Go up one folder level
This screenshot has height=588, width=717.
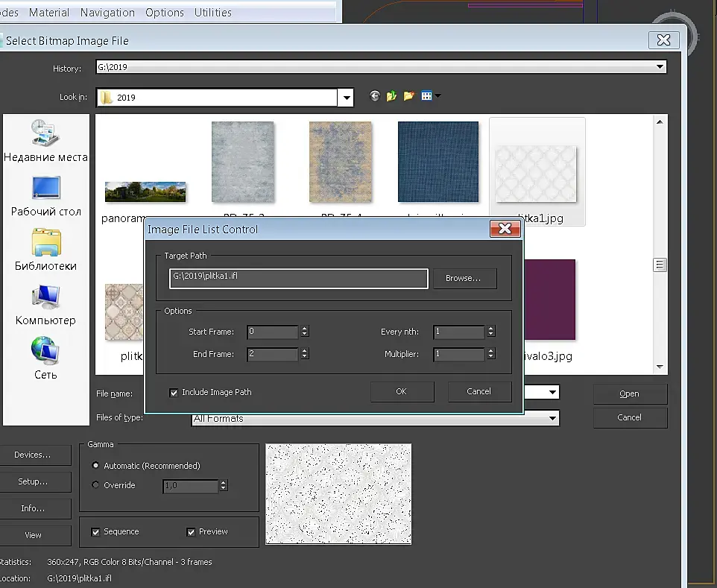point(391,96)
